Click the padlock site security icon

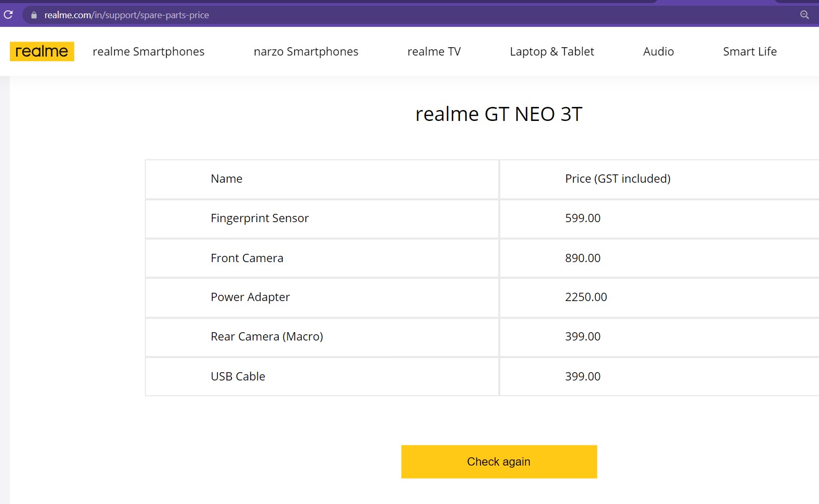(34, 15)
